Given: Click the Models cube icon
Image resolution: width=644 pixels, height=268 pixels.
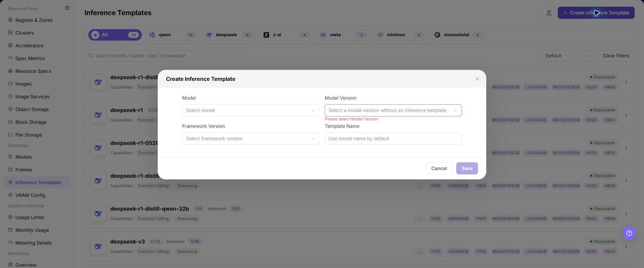Looking at the screenshot, I should coord(10,157).
